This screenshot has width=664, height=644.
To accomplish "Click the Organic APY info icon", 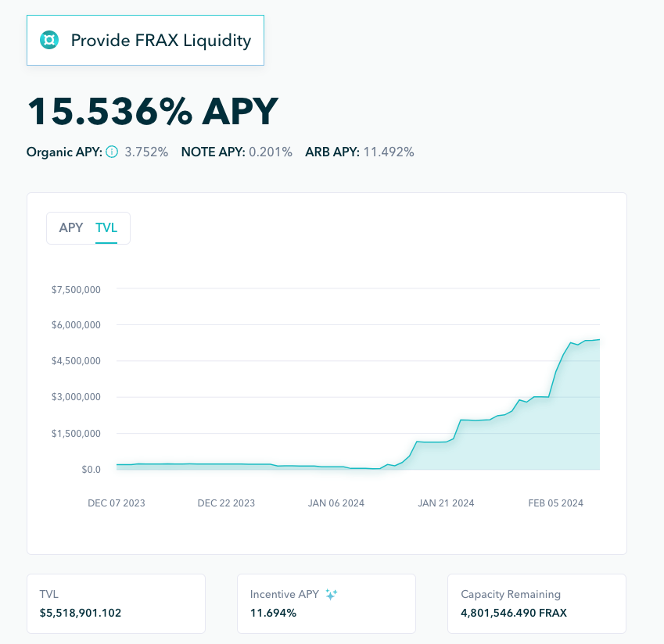I will 112,152.
